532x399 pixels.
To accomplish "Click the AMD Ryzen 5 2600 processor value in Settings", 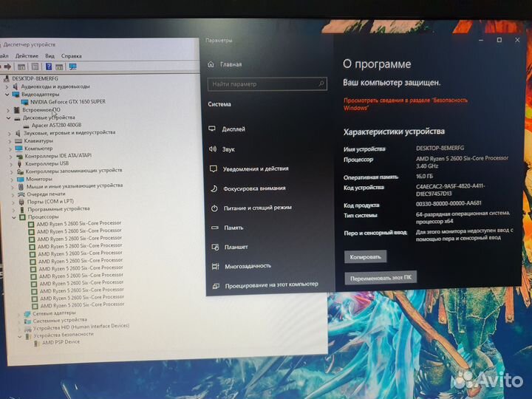I will tap(462, 162).
